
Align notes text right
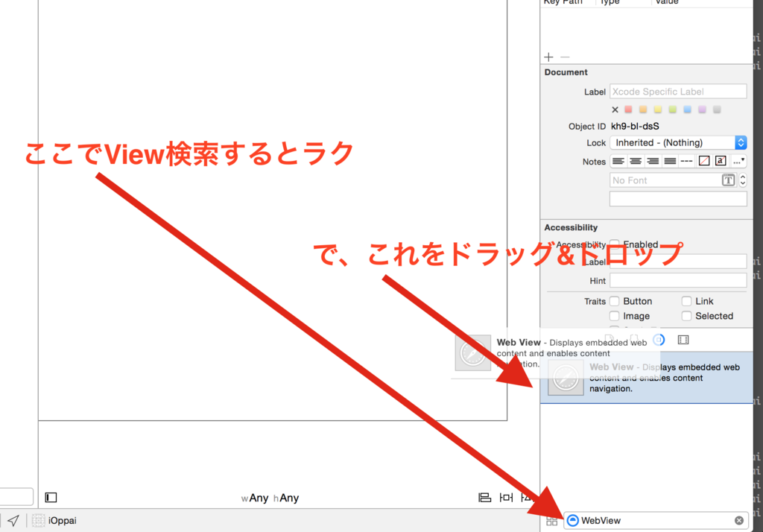(653, 161)
